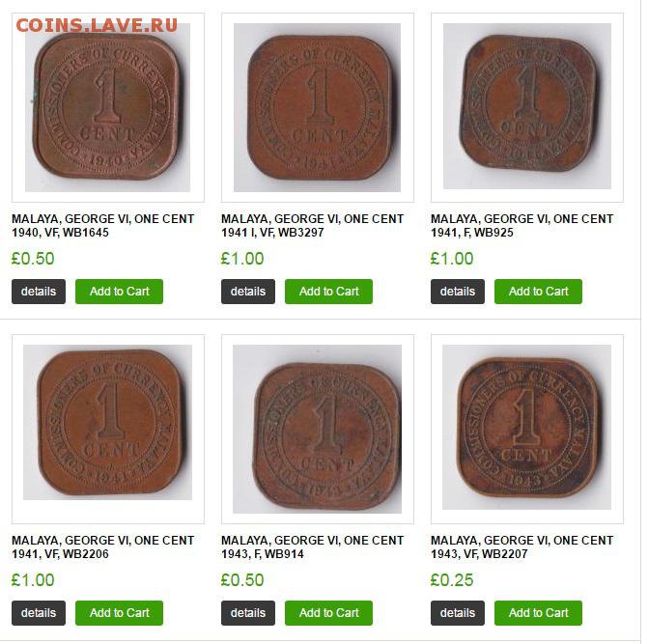This screenshot has height=644, width=648.
Task: Add the WB2207 coin to cart
Action: (x=538, y=613)
